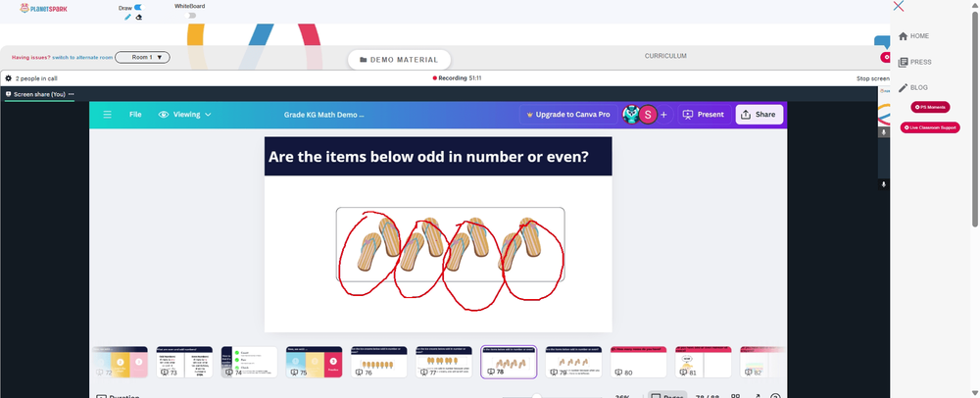Open PRESS in side menu
The image size is (980, 398).
(x=915, y=63)
